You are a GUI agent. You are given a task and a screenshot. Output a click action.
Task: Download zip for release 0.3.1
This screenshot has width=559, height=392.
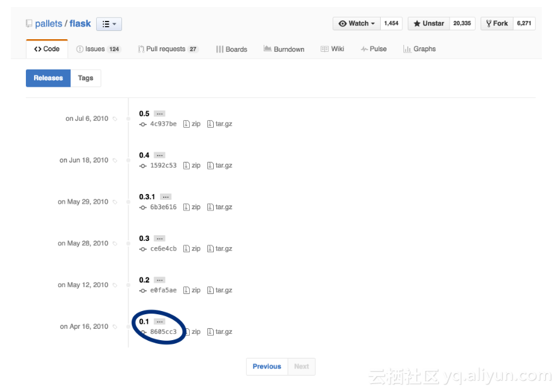coord(192,207)
